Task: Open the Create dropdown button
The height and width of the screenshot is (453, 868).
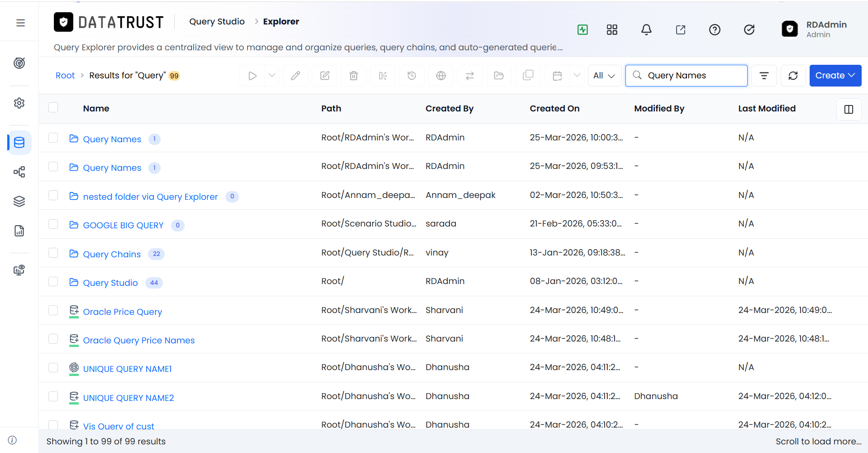Action: pos(835,76)
